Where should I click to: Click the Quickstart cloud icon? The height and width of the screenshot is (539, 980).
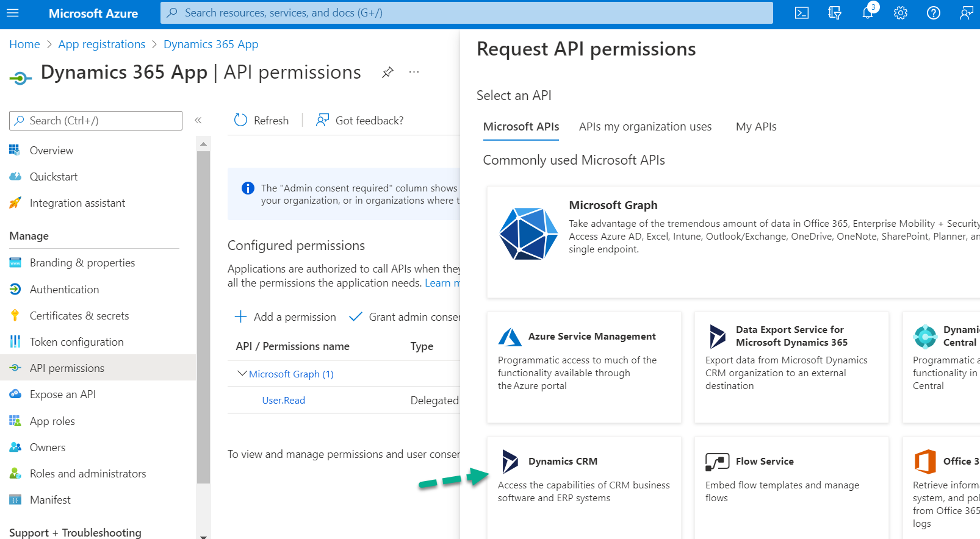[x=15, y=176]
